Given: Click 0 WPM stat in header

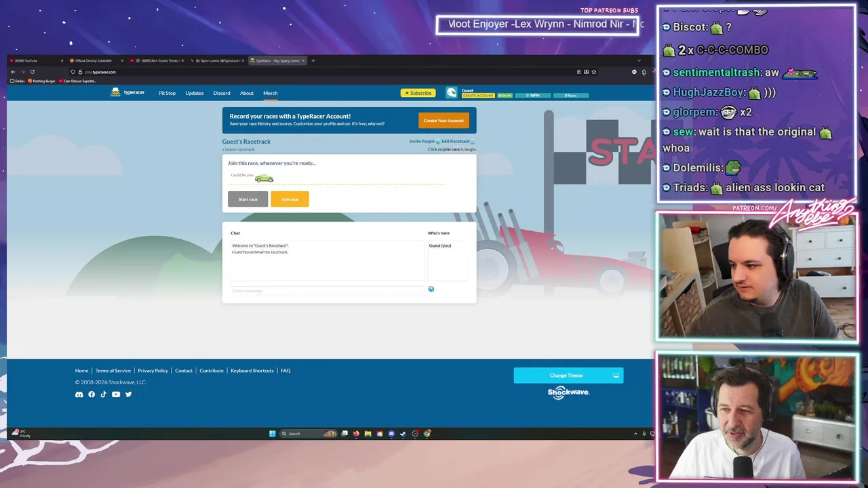Looking at the screenshot, I should tap(533, 96).
